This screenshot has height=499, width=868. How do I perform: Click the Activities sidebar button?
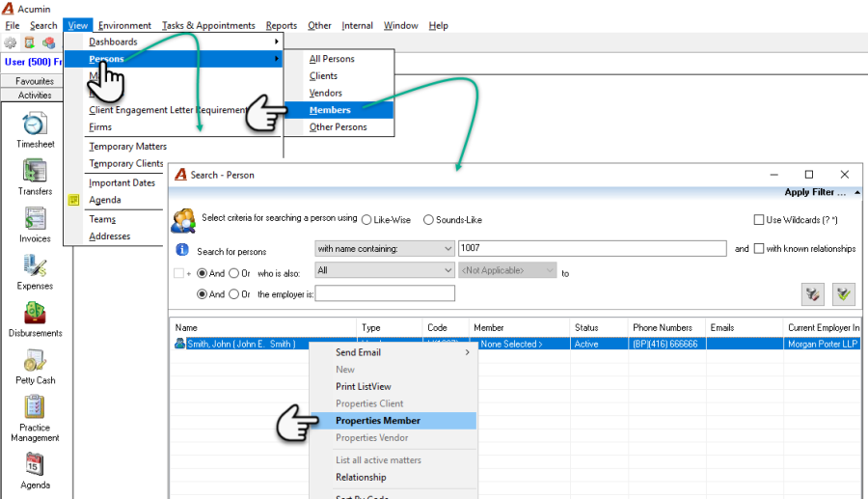[35, 96]
